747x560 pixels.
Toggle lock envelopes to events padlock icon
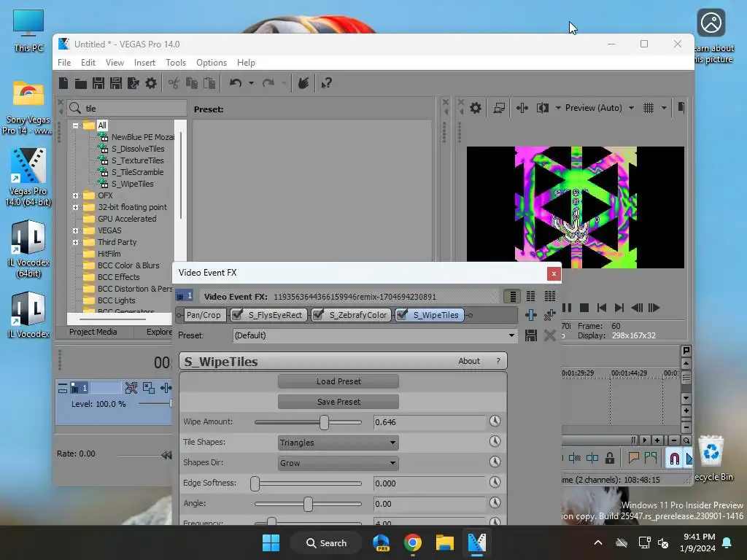click(610, 458)
